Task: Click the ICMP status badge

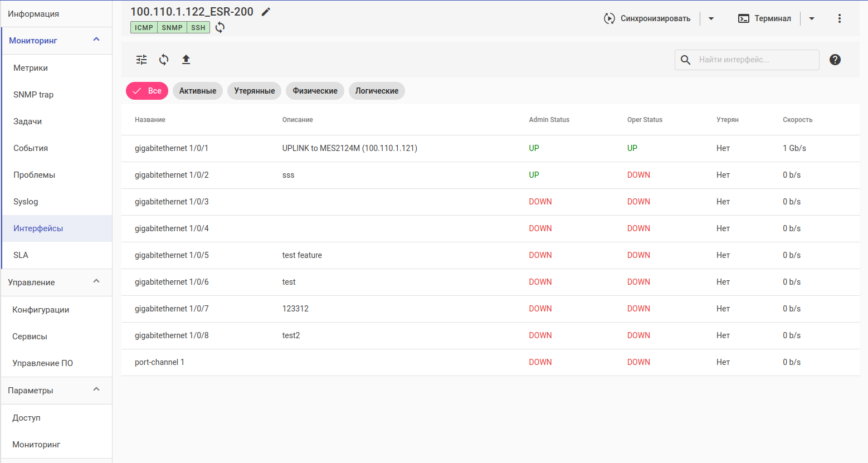Action: click(144, 27)
